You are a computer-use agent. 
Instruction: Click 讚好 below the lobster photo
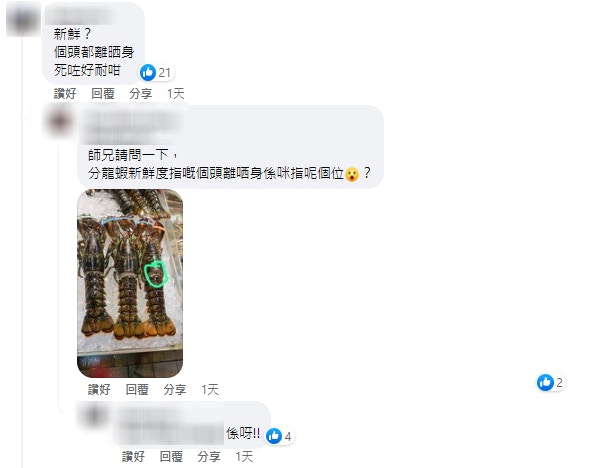[x=99, y=389]
